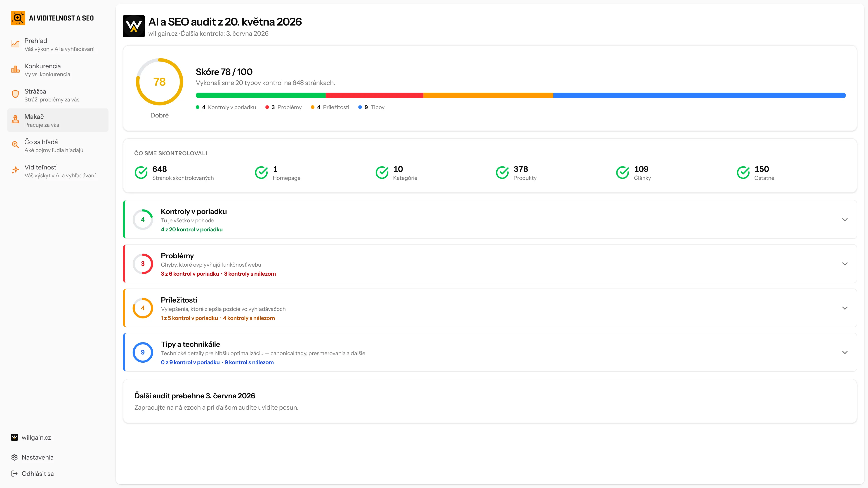The height and width of the screenshot is (488, 868).
Task: Select the Viditeľnosť sparkle icon
Action: pyautogui.click(x=15, y=170)
